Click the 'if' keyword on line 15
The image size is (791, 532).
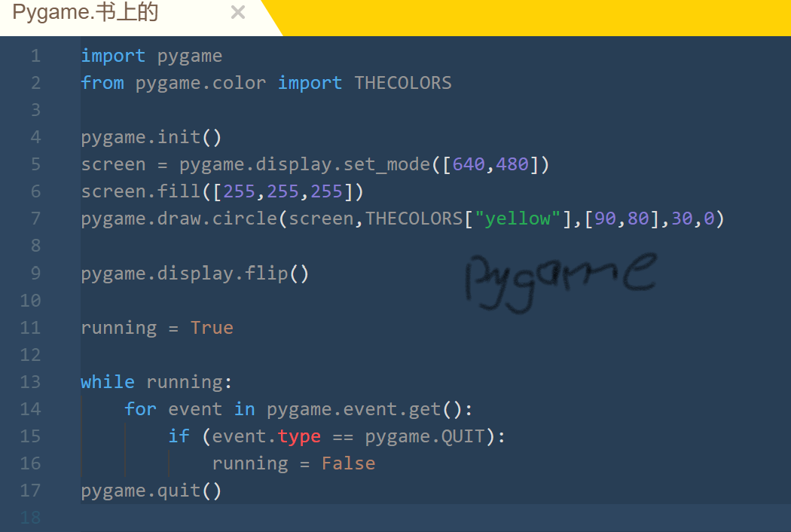(x=179, y=436)
